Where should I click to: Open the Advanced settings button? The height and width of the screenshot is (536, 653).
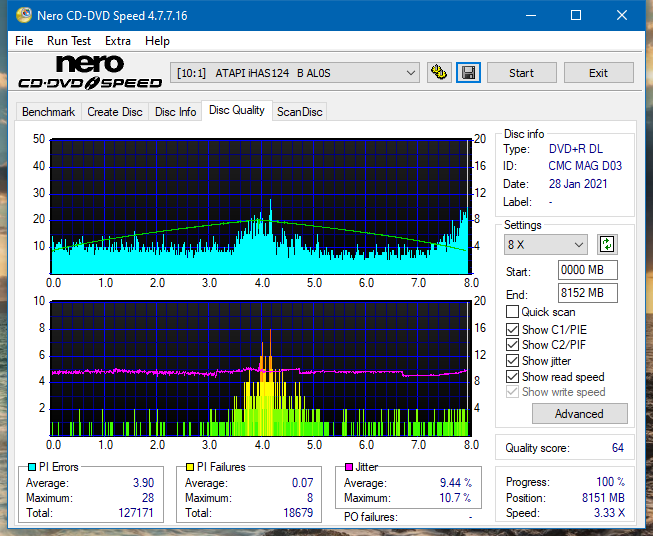(x=579, y=414)
